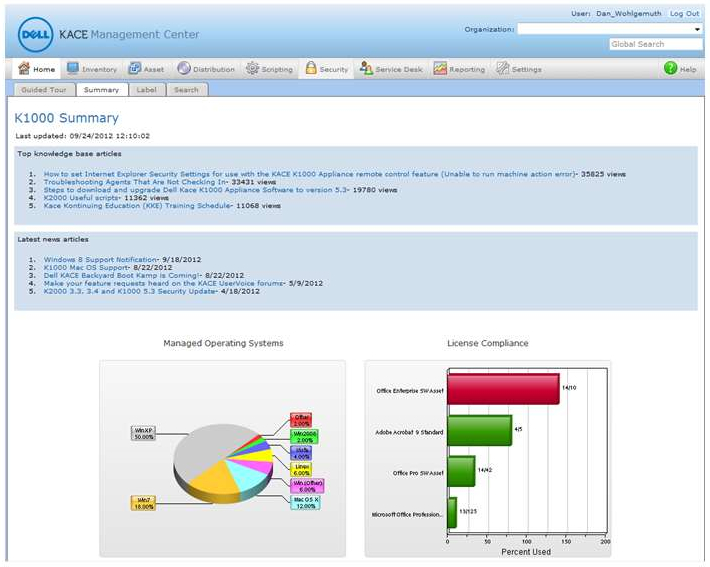Image resolution: width=710 pixels, height=567 pixels.
Task: Open the Dan_Wohlgemuth user link
Action: [629, 14]
